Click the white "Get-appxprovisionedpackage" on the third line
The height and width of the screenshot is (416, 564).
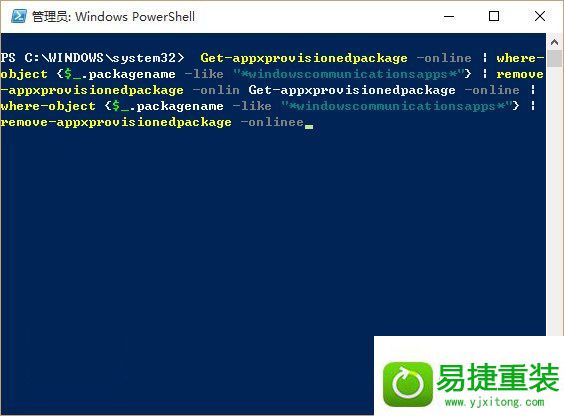(x=352, y=90)
